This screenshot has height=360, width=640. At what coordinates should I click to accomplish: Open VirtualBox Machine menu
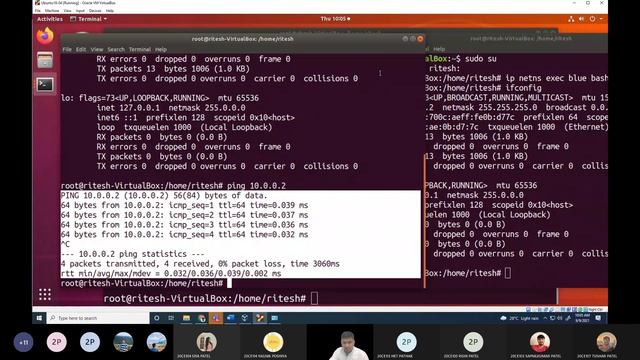[x=52, y=11]
